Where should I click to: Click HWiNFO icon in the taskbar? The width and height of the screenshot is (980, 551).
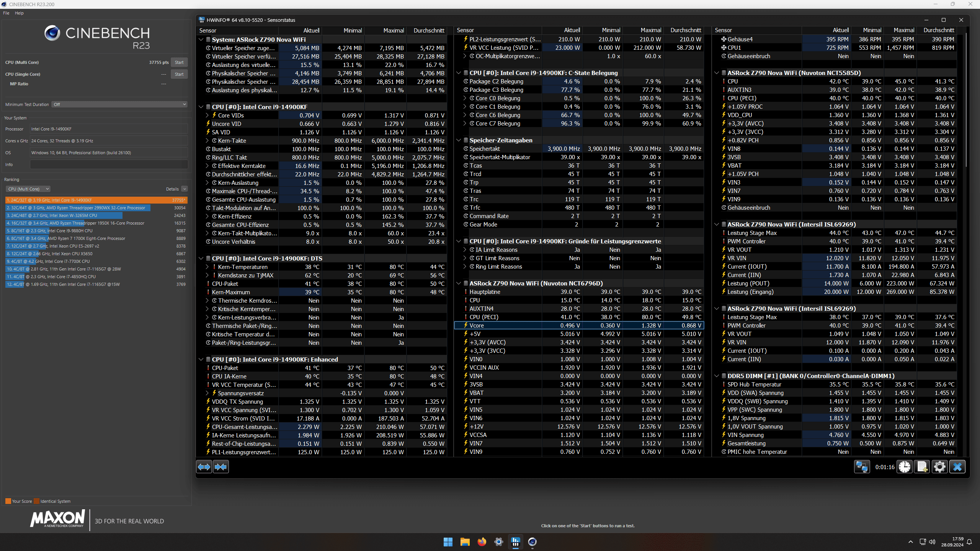[515, 542]
